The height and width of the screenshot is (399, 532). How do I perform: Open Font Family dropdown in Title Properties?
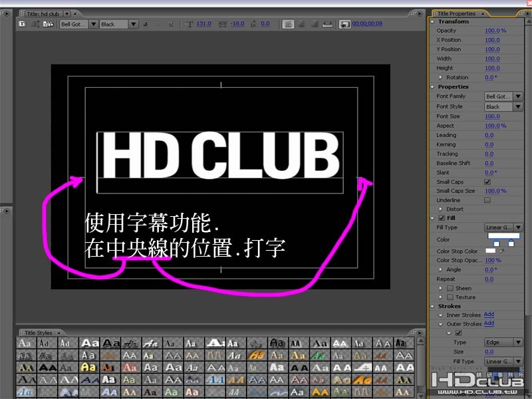coord(503,96)
